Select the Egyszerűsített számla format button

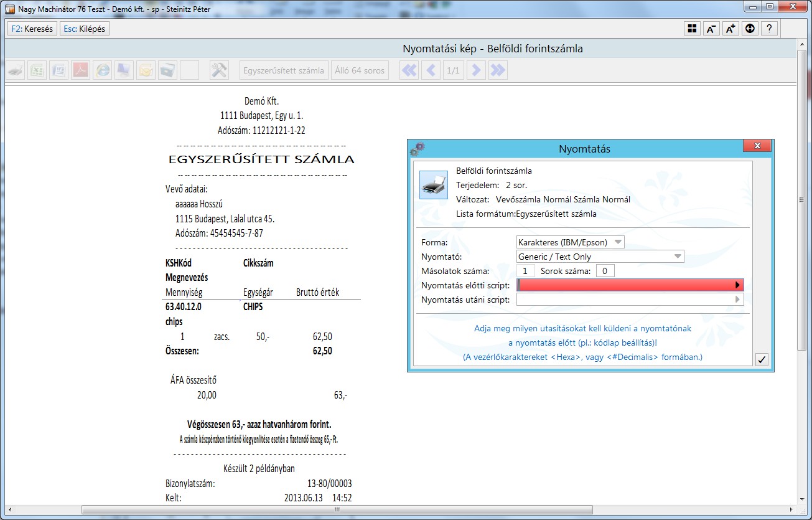[x=284, y=70]
